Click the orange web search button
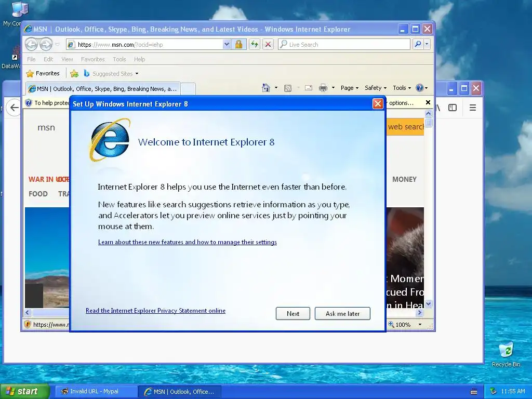 [405, 127]
